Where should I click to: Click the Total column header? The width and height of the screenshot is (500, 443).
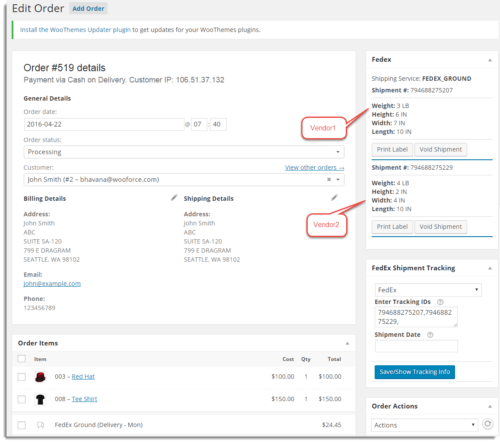(334, 359)
